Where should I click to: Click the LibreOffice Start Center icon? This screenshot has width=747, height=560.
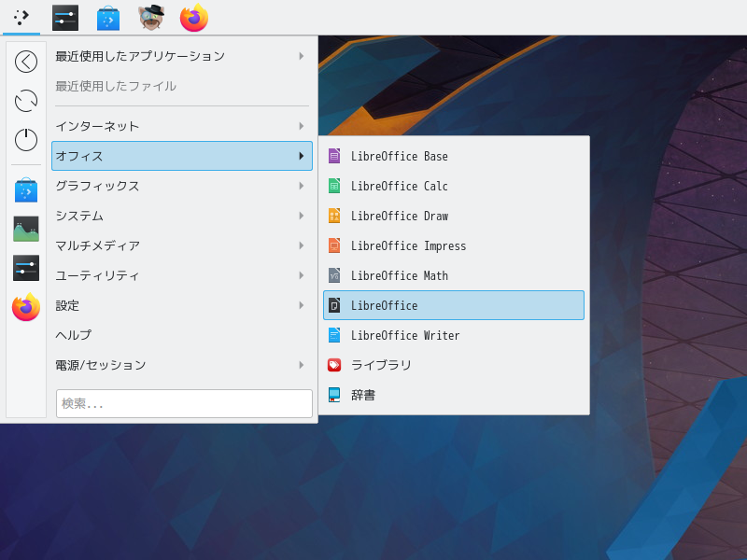pyautogui.click(x=334, y=305)
